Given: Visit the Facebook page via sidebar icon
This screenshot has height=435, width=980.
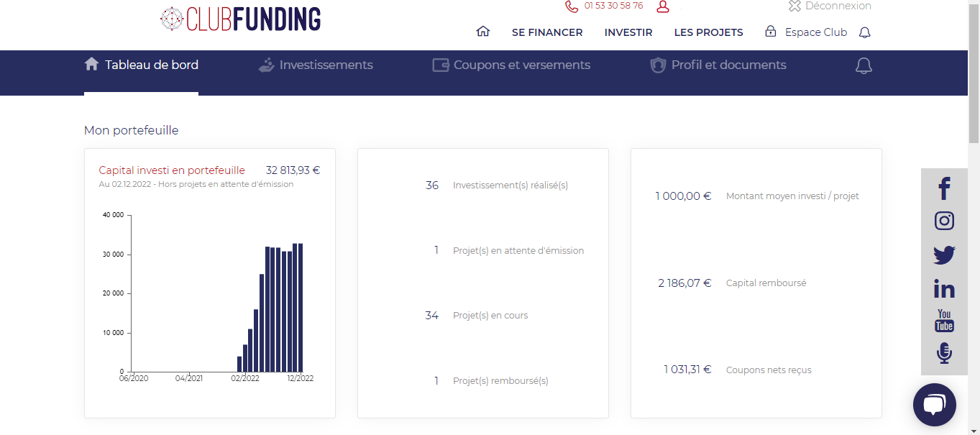Looking at the screenshot, I should pos(944,188).
